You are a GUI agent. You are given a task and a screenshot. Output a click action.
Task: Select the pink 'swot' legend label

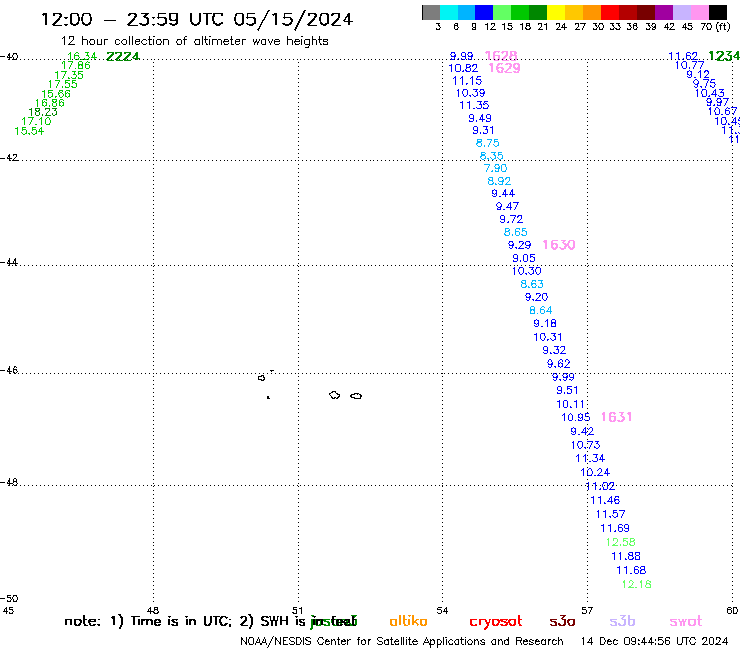pyautogui.click(x=686, y=622)
